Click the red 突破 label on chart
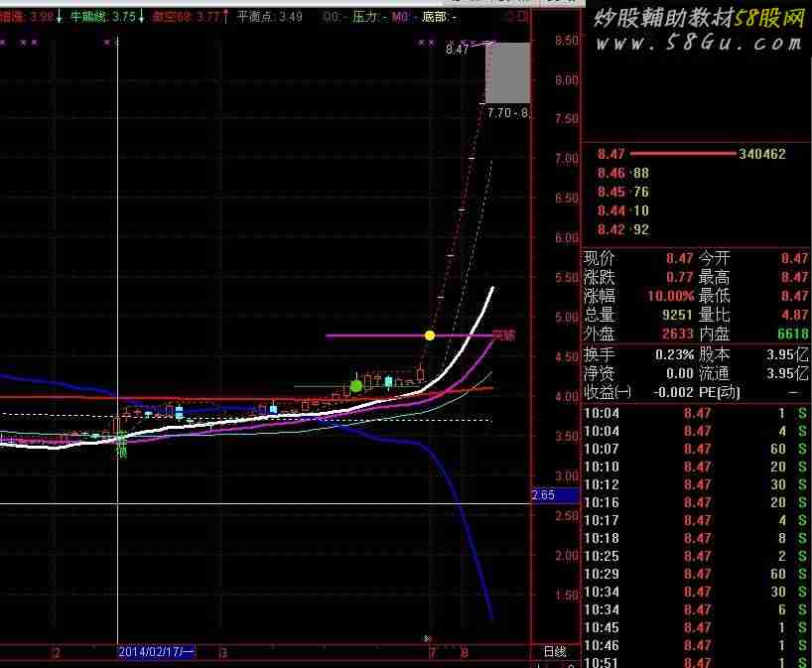 (503, 335)
